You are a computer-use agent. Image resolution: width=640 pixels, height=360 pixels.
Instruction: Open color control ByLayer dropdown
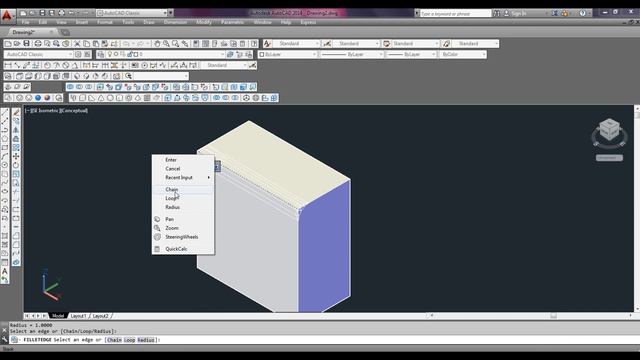coord(288,54)
